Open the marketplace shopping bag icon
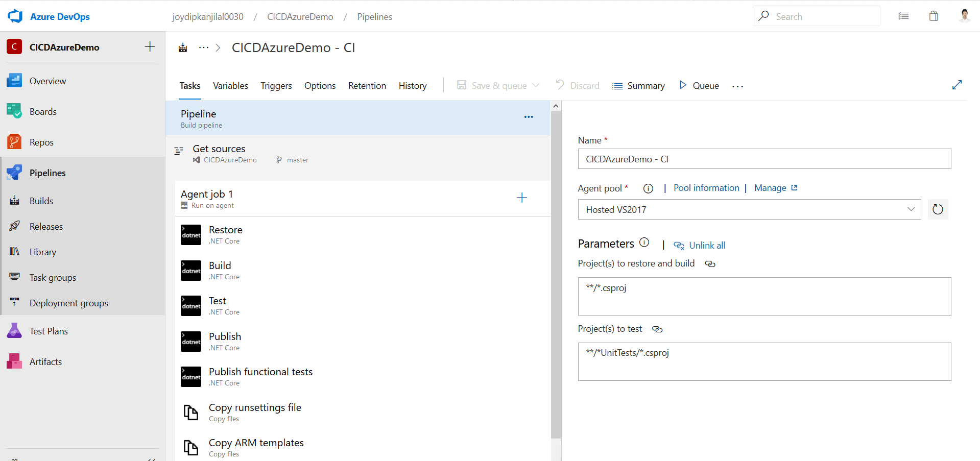The image size is (980, 461). 934,16
